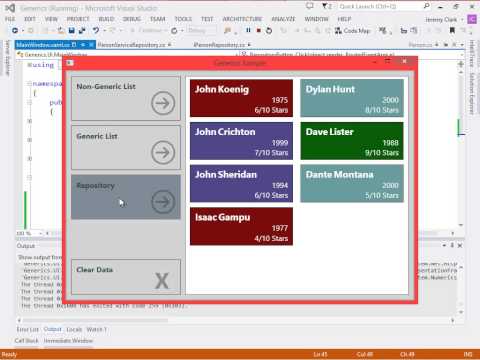480x360 pixels.
Task: Open the Watch 1 tab
Action: click(97, 329)
